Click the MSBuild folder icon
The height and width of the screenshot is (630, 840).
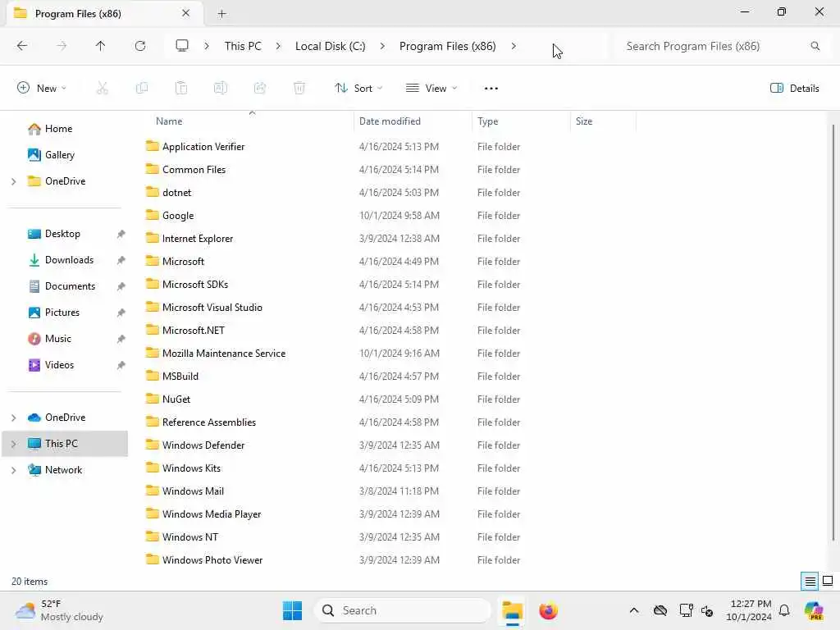152,376
